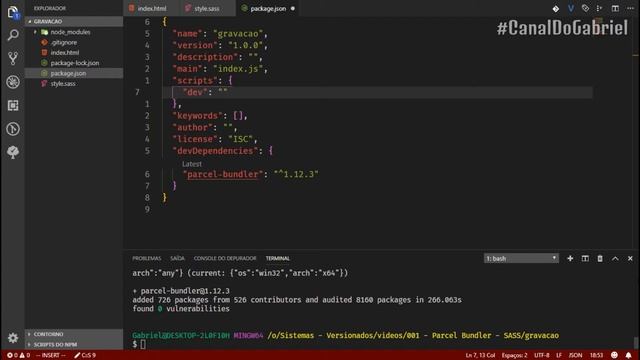Open the 1: bash terminal dropdown
The width and height of the screenshot is (640, 360).
tap(521, 258)
